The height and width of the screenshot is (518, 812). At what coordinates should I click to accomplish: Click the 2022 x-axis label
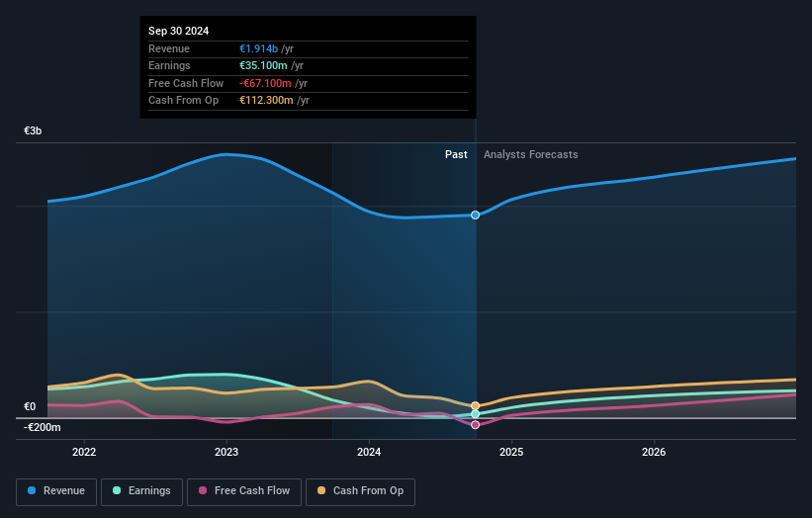[84, 453]
